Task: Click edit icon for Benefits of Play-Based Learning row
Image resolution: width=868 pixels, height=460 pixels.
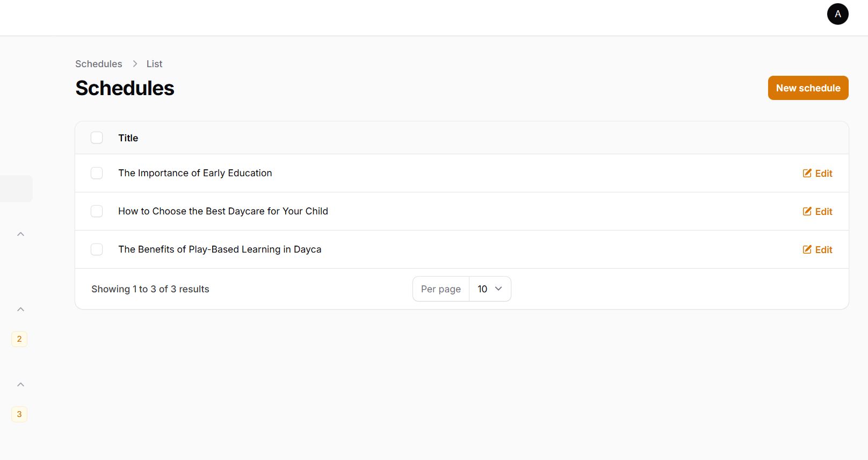Action: (807, 249)
